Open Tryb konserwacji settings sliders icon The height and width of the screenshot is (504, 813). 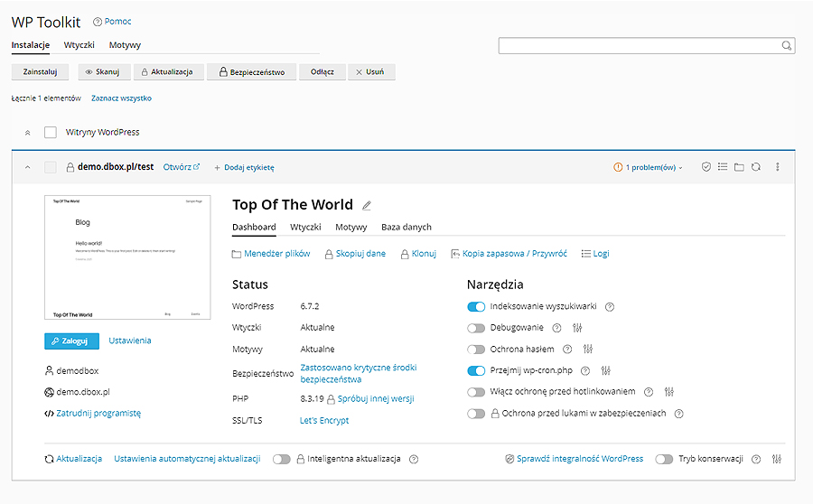click(777, 459)
